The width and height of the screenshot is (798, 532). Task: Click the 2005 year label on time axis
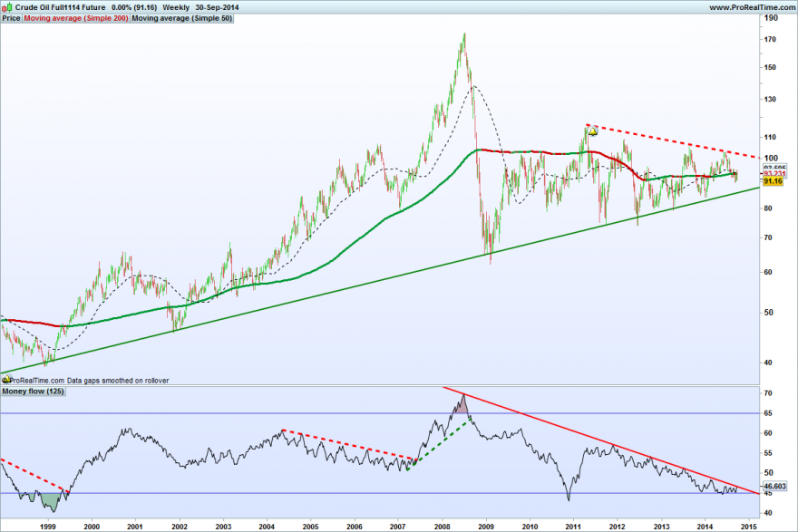[x=310, y=527]
